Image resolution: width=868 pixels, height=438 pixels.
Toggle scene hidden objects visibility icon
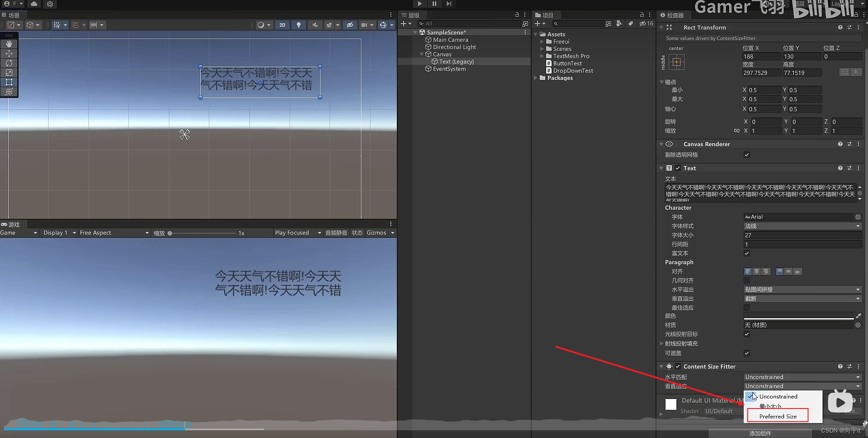point(350,25)
